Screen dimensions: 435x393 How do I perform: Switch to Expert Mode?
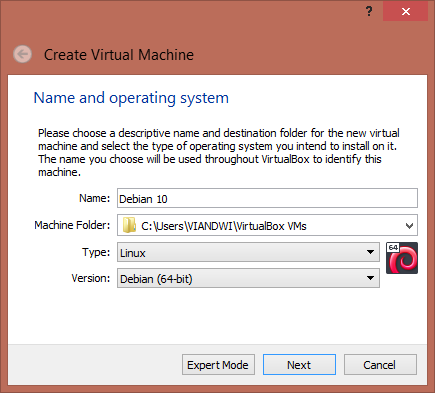[x=218, y=365]
